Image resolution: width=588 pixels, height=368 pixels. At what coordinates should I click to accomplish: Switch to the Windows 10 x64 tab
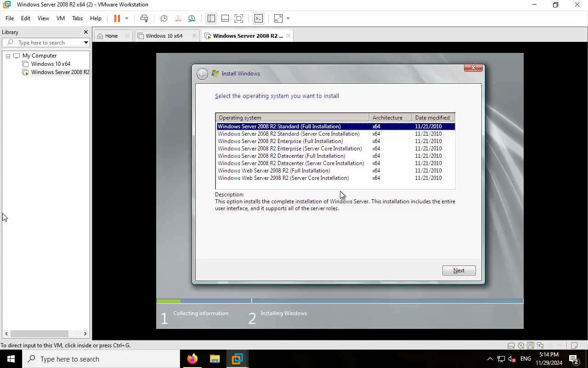164,36
